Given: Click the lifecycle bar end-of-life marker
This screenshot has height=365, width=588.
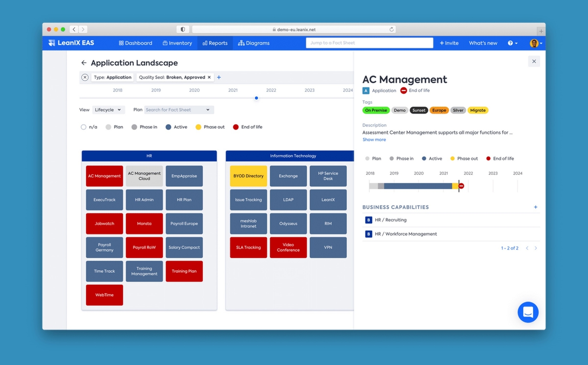Looking at the screenshot, I should [x=461, y=186].
